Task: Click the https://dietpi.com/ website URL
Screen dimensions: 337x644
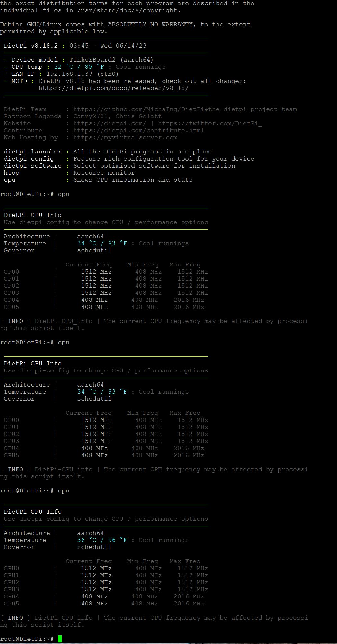Action: point(110,123)
